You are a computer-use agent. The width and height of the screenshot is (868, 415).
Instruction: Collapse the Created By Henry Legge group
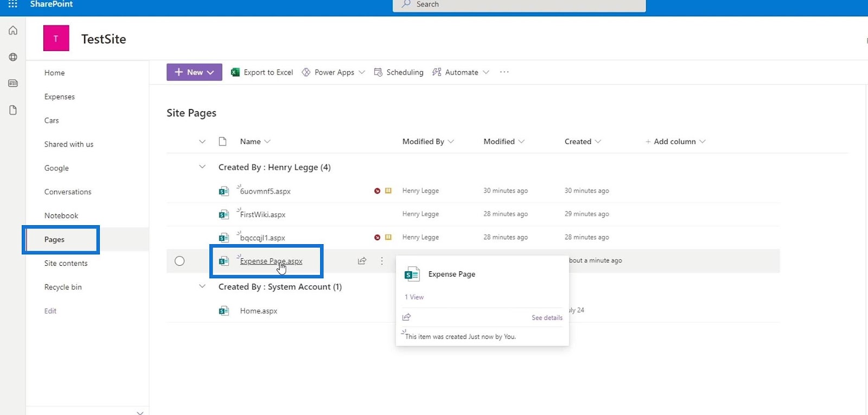pyautogui.click(x=202, y=167)
